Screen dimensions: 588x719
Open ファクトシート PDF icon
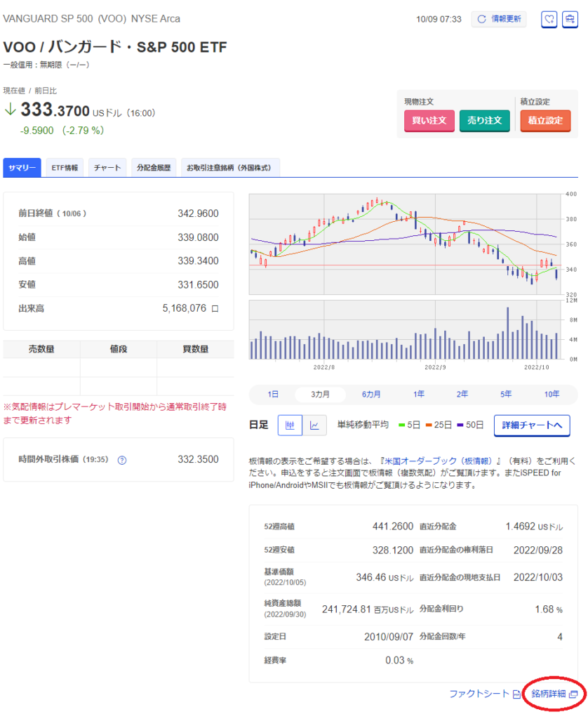[x=516, y=694]
